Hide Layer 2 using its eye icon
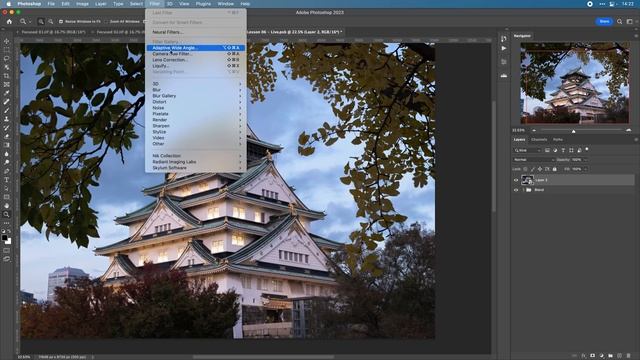Image resolution: width=640 pixels, height=360 pixels. [516, 180]
